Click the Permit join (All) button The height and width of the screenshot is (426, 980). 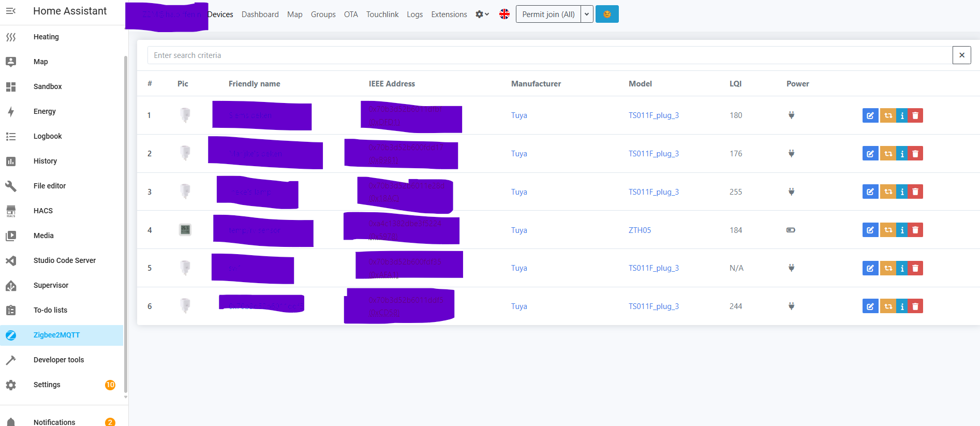click(548, 14)
